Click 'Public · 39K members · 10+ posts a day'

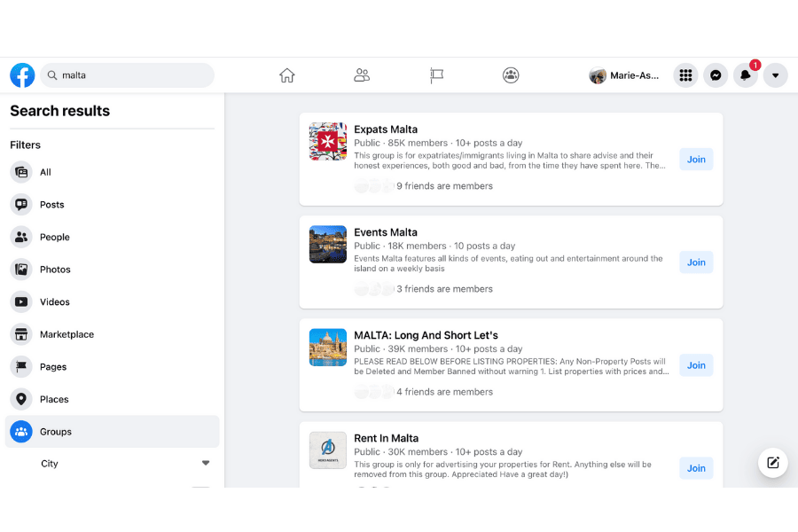pyautogui.click(x=438, y=348)
